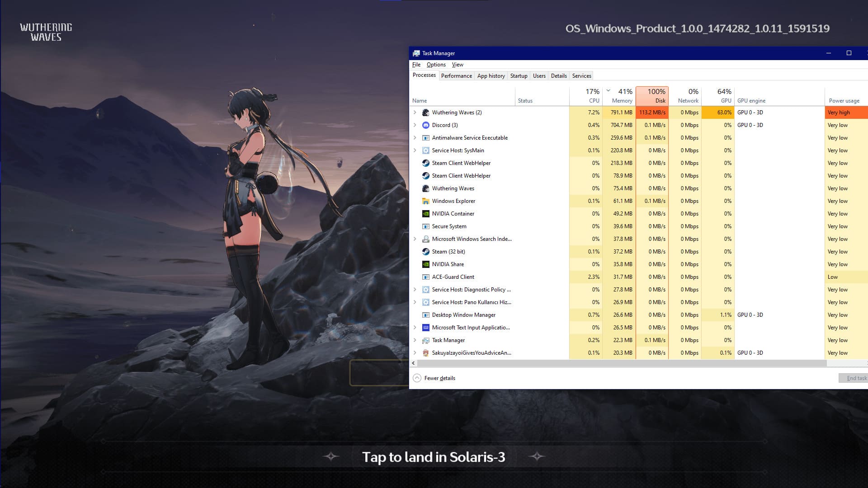Click the 63.0% GPU value

(x=718, y=113)
